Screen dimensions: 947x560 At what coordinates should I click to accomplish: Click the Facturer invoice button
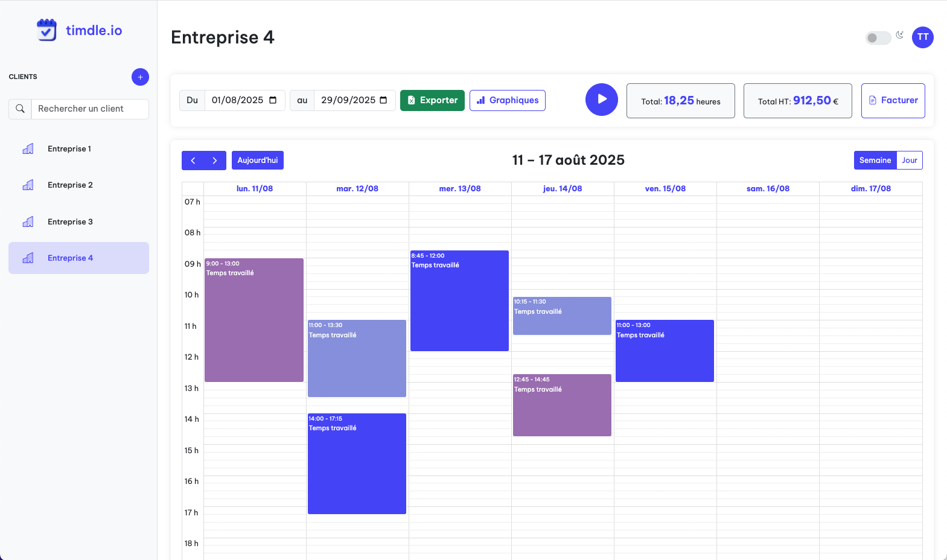pyautogui.click(x=893, y=100)
